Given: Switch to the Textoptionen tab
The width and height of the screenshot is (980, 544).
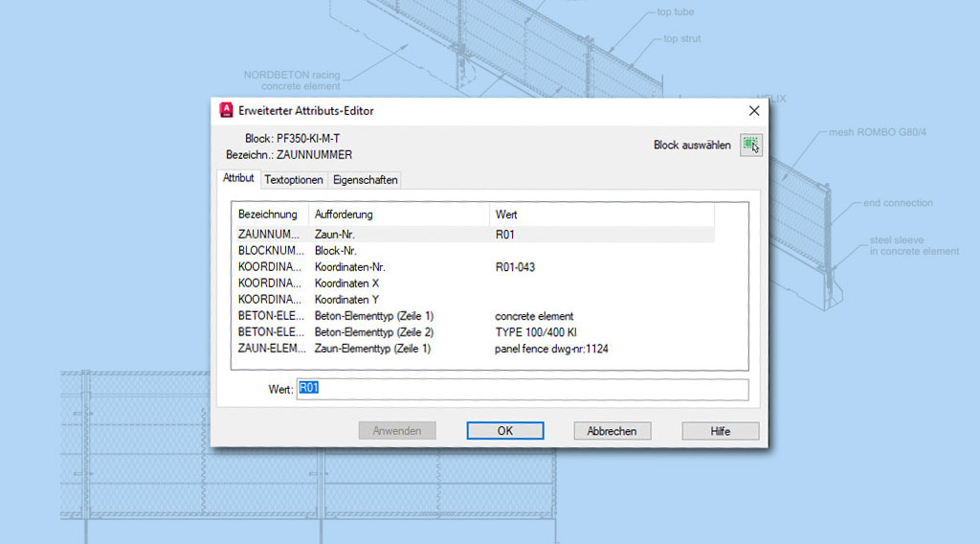Looking at the screenshot, I should (294, 180).
